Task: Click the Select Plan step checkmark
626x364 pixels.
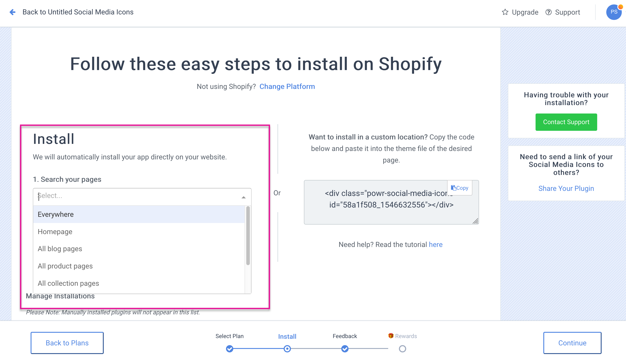Action: pos(229,349)
